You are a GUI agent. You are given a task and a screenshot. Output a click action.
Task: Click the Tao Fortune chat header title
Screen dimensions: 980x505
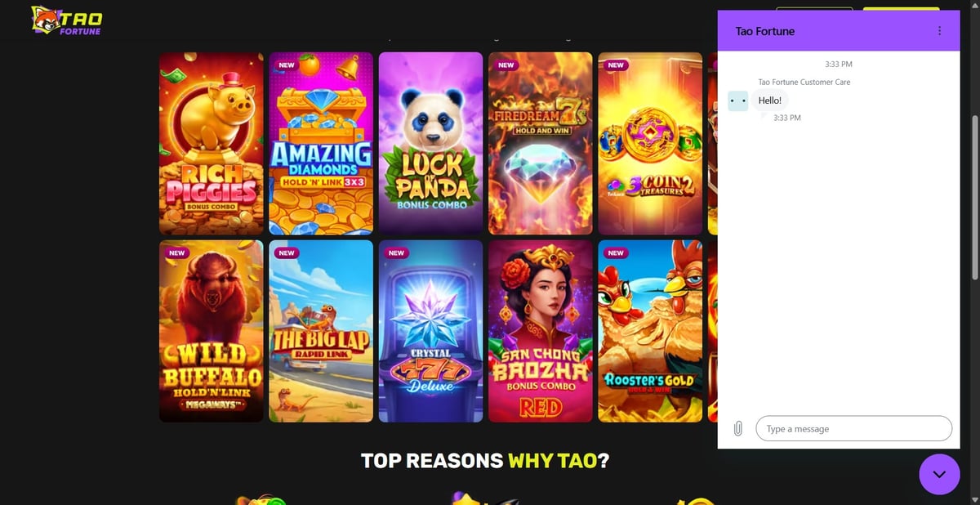[x=764, y=31]
